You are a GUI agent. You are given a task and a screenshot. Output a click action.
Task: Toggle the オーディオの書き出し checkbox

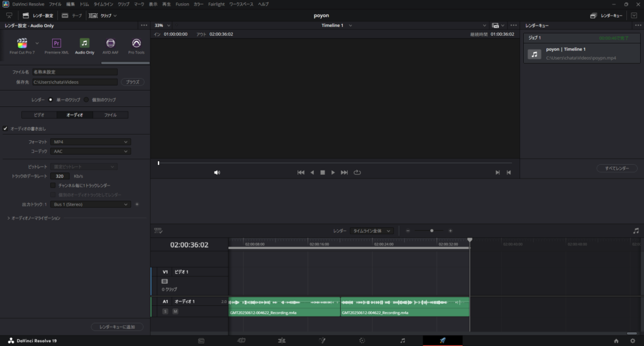[6, 129]
